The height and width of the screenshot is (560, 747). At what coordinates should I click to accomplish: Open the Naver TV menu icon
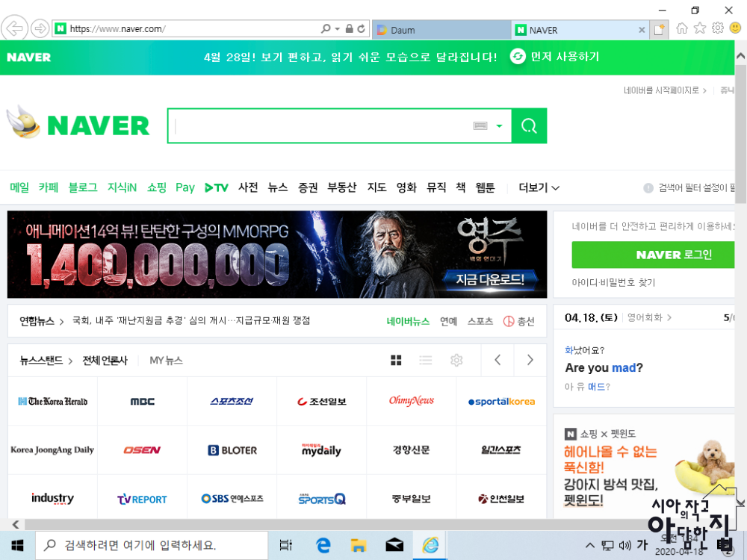click(217, 187)
